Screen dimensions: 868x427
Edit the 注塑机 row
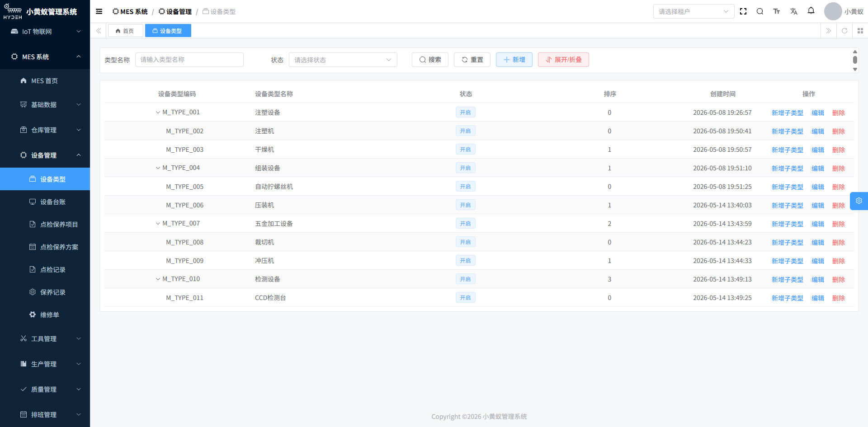tap(818, 131)
